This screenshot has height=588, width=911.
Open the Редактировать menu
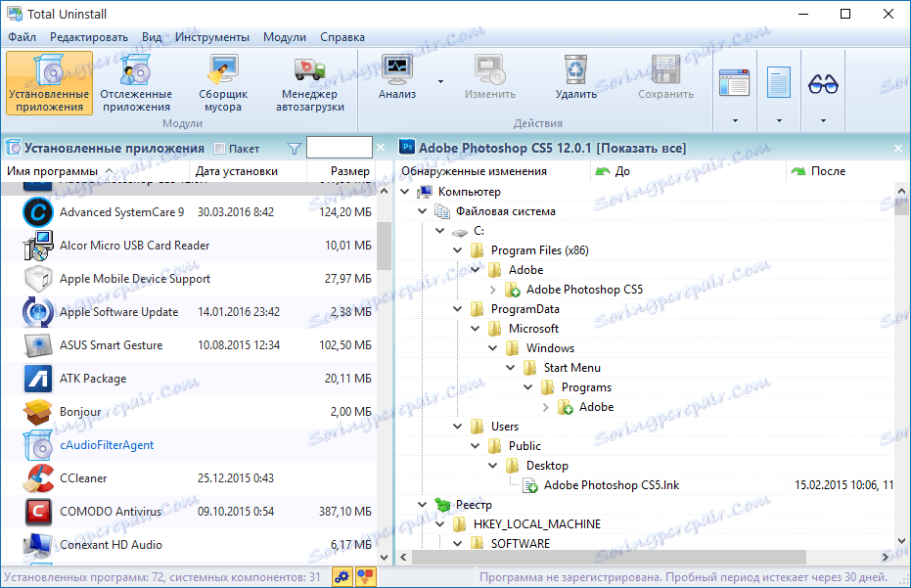coord(89,37)
